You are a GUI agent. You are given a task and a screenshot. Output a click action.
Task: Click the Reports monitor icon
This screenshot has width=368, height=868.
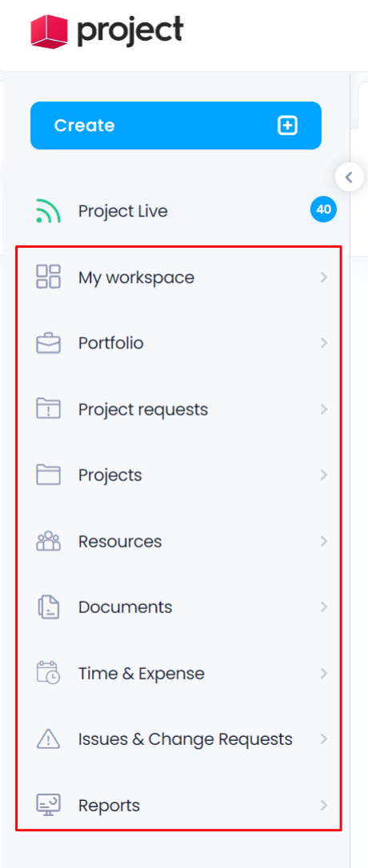tap(48, 805)
